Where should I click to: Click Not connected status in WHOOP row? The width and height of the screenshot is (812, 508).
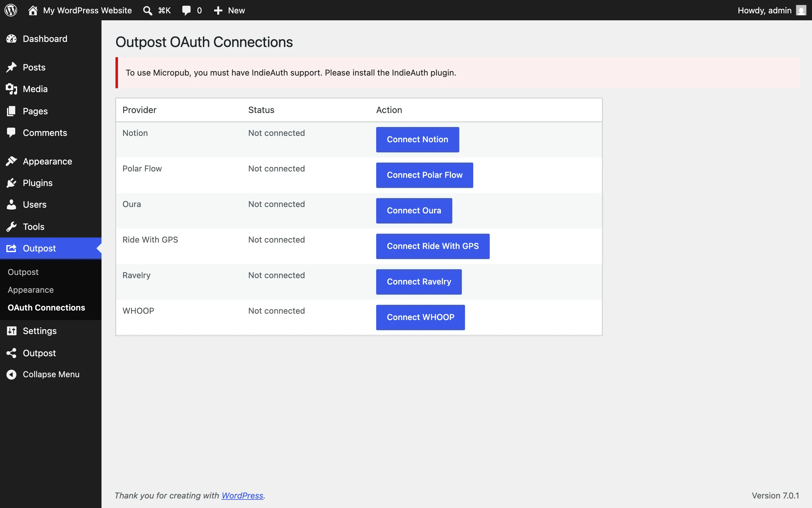coord(277,311)
